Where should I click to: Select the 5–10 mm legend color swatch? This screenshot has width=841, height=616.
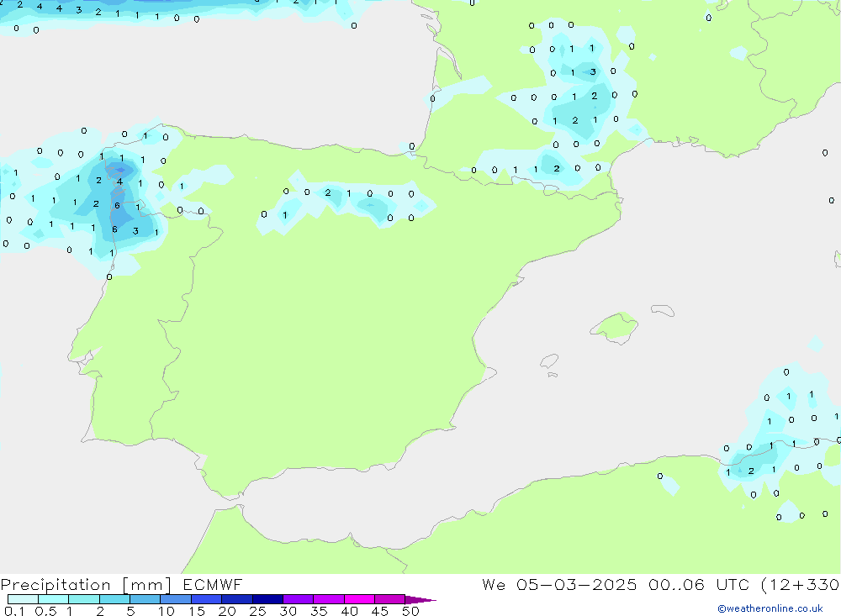(145, 599)
